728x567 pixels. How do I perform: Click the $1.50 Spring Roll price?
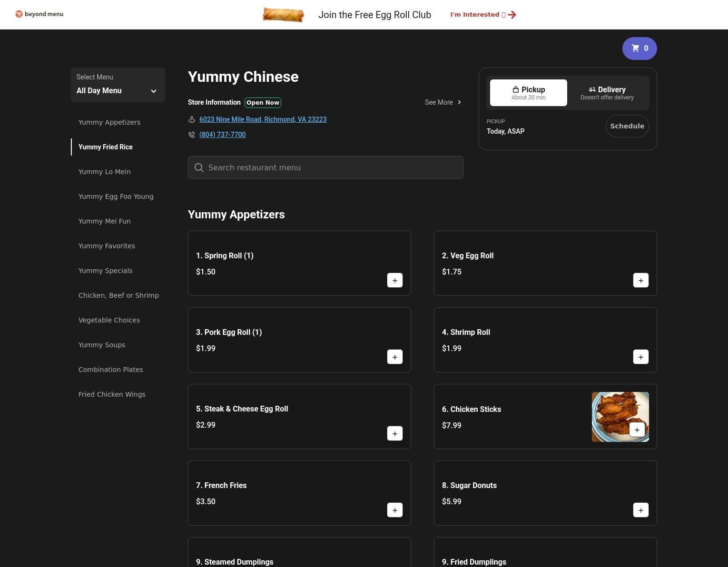coord(206,272)
